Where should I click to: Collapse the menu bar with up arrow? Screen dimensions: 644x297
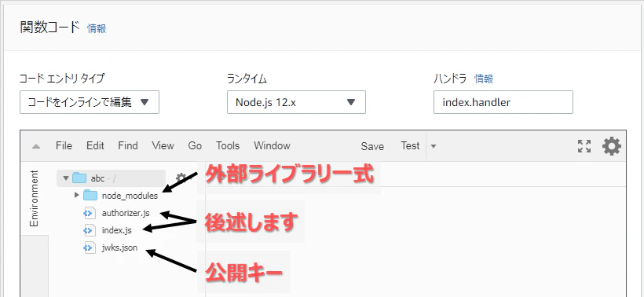click(36, 146)
